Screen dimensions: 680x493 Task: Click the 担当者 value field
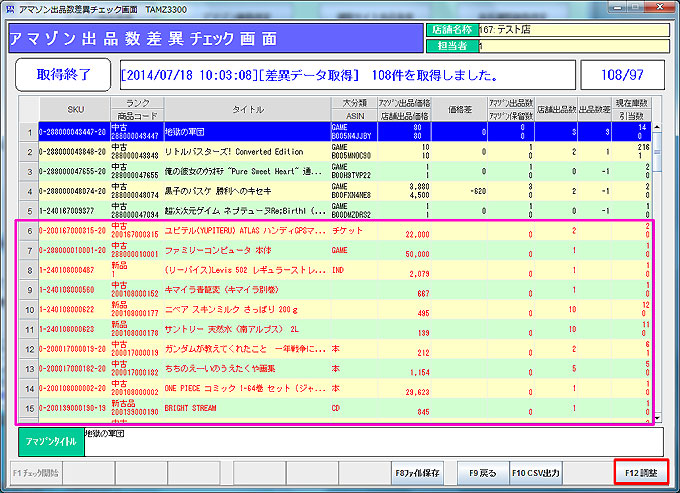click(573, 46)
